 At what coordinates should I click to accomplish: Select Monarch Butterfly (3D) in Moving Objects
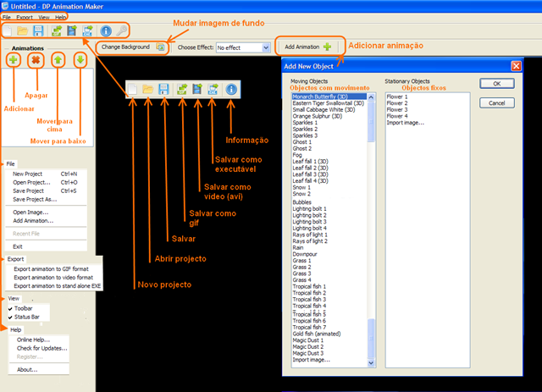[329, 97]
